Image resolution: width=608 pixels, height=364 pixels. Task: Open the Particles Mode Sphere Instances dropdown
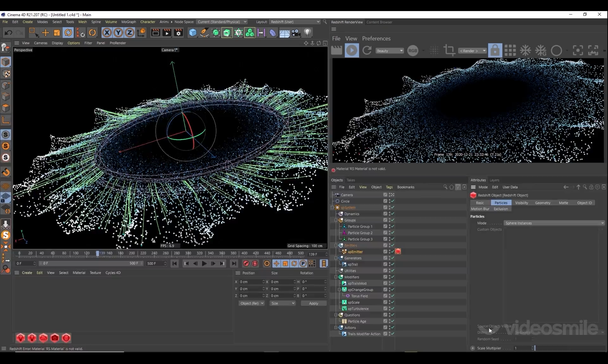[554, 223]
